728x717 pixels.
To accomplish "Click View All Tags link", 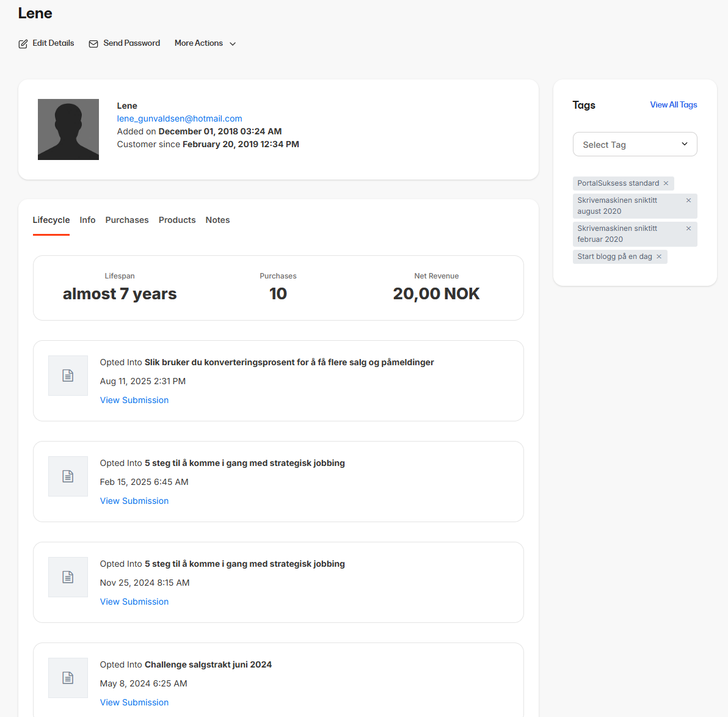I will (x=673, y=104).
